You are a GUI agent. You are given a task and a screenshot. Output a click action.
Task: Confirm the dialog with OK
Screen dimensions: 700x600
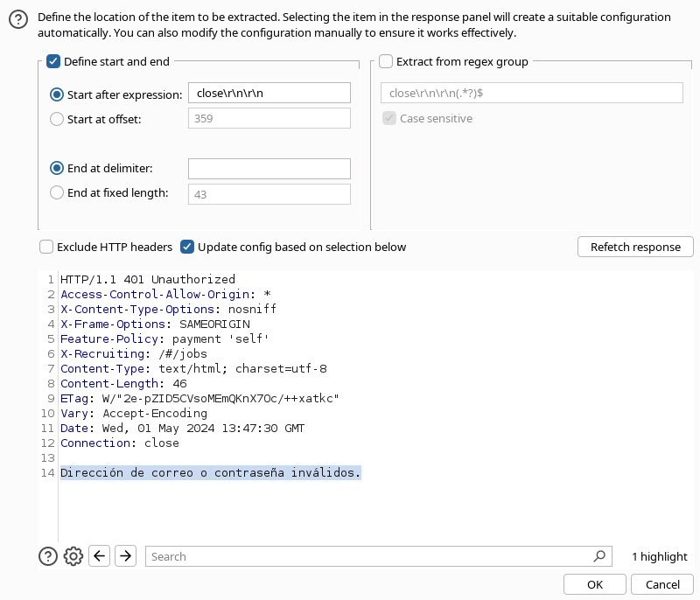click(595, 584)
